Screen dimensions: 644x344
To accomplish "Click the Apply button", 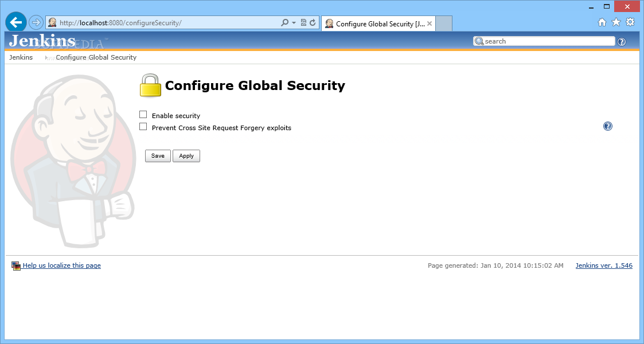I will (186, 156).
